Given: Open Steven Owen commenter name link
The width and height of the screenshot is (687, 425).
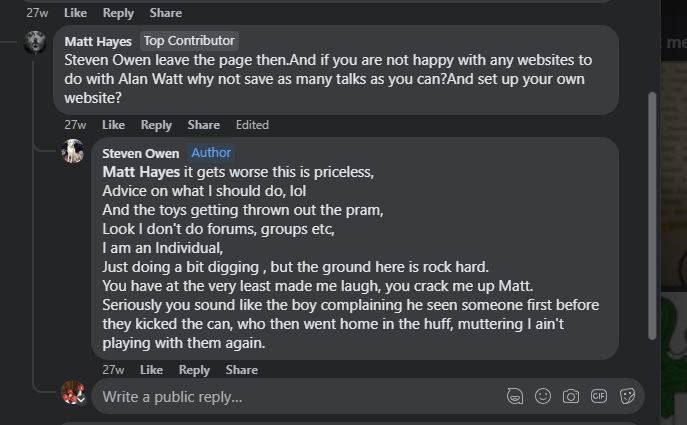Looking at the screenshot, I should (x=141, y=153).
